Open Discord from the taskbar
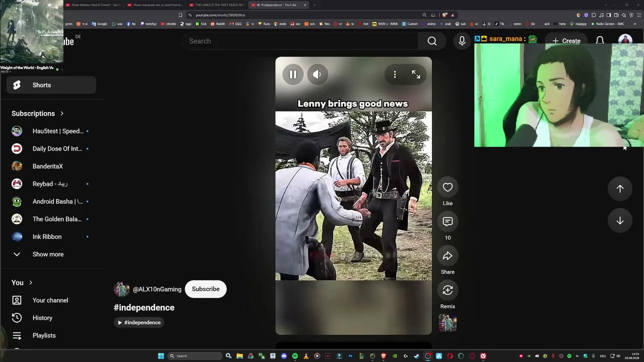Screen dimensions: 644x362 coord(284,356)
